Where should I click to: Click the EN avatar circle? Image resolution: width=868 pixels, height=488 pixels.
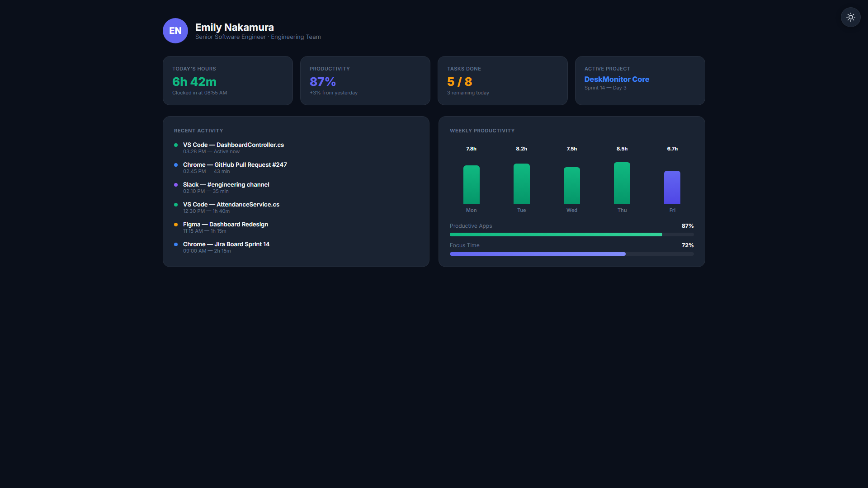pos(175,31)
